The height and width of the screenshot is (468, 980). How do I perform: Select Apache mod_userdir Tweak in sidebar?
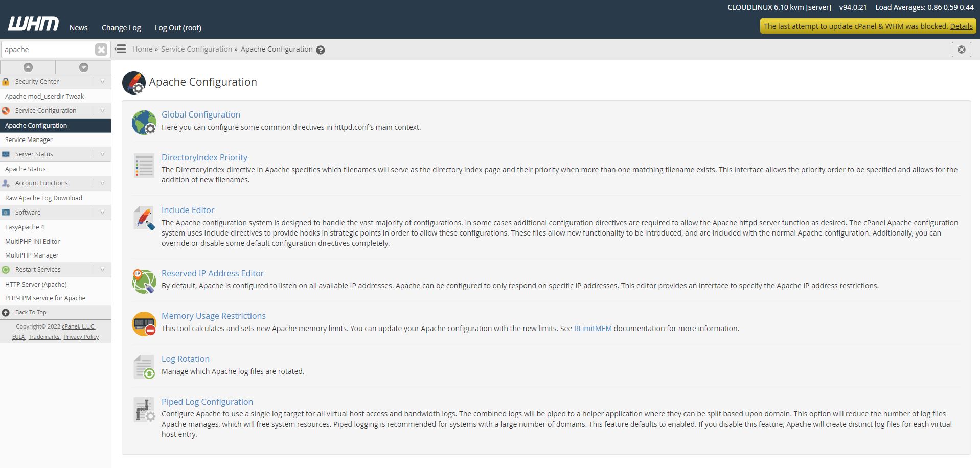[44, 97]
